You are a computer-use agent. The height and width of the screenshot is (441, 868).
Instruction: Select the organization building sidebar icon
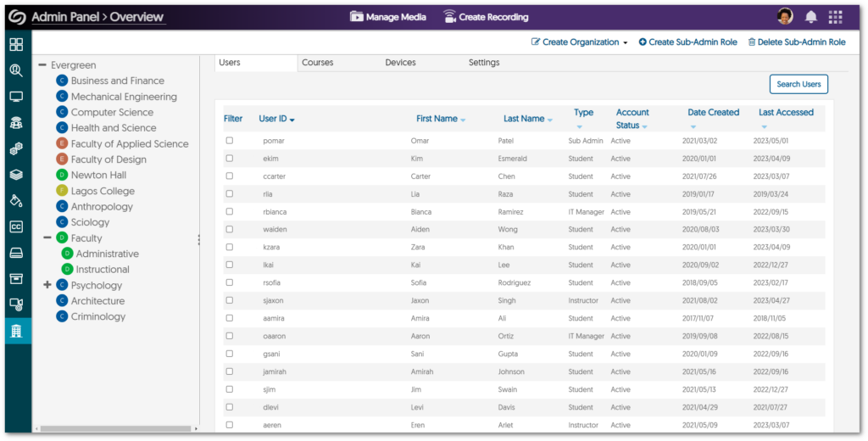click(17, 332)
